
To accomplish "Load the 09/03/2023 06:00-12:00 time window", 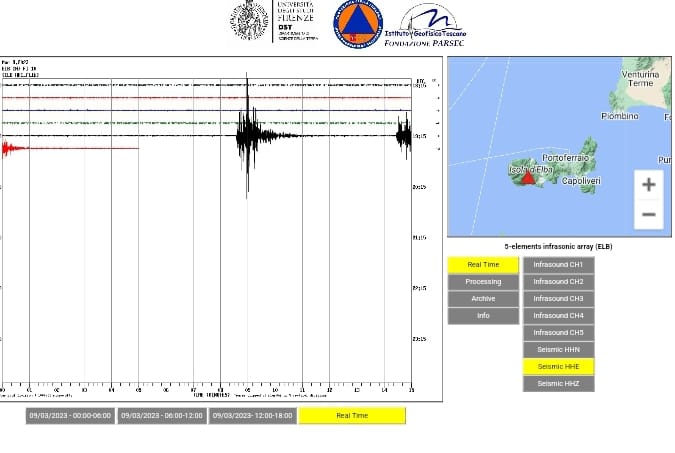I will click(x=162, y=416).
